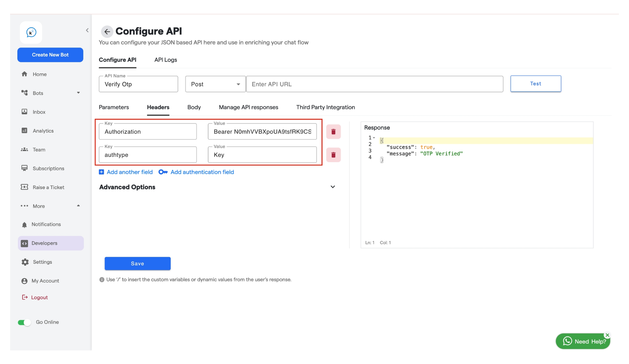The image size is (629, 364).
Task: Click the authtype key field
Action: 148,155
